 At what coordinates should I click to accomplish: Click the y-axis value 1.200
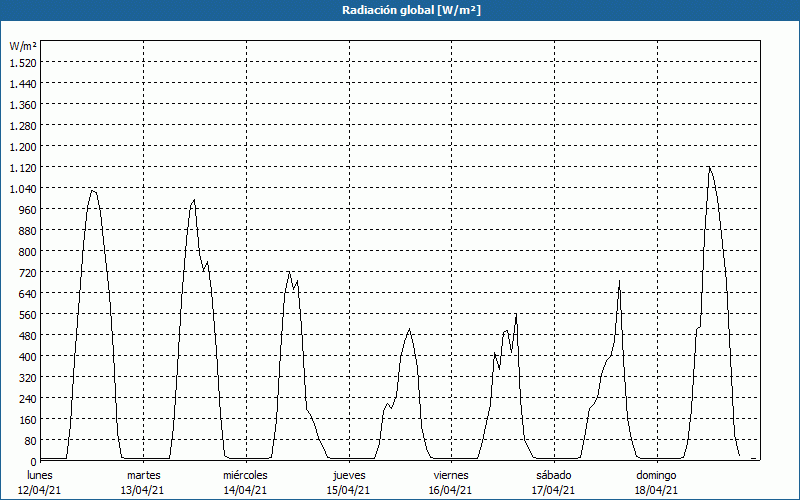[x=23, y=146]
